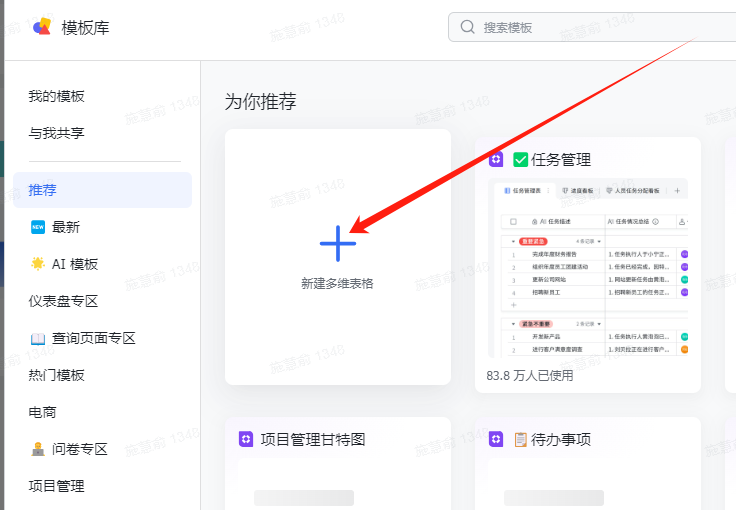736x510 pixels.
Task: Click the book icon beside 查询页面专区
Action: (38, 339)
